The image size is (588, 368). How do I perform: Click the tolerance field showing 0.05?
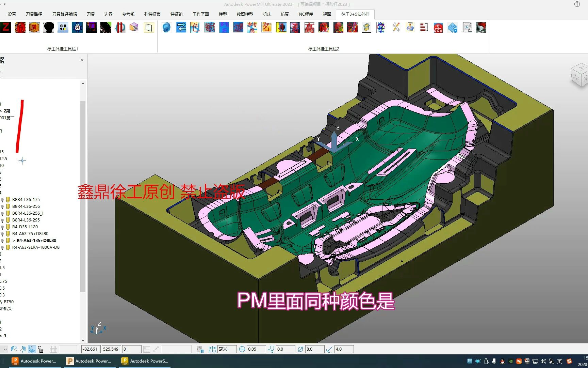(256, 349)
